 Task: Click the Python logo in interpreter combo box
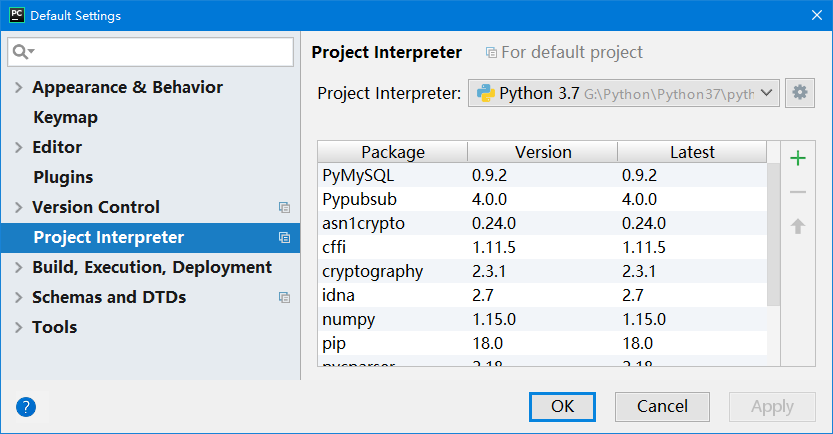tap(486, 93)
